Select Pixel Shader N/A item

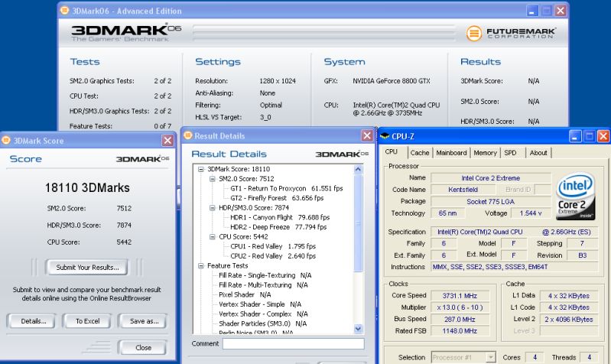(245, 294)
